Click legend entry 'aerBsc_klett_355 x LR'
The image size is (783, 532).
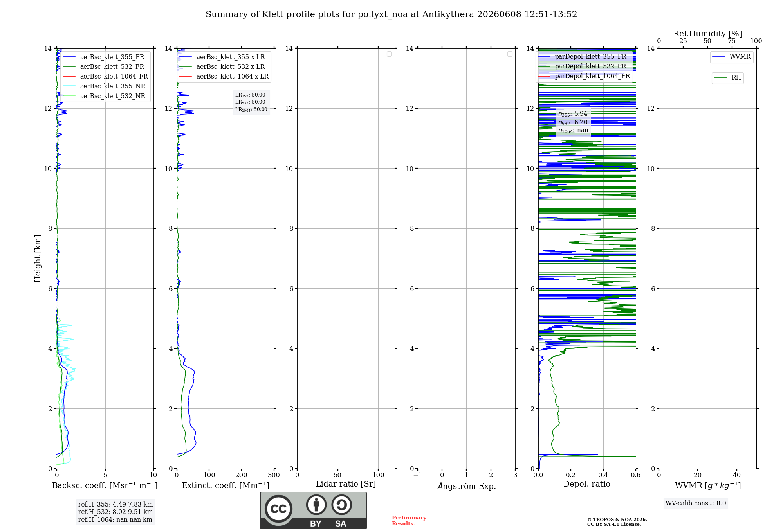point(222,57)
